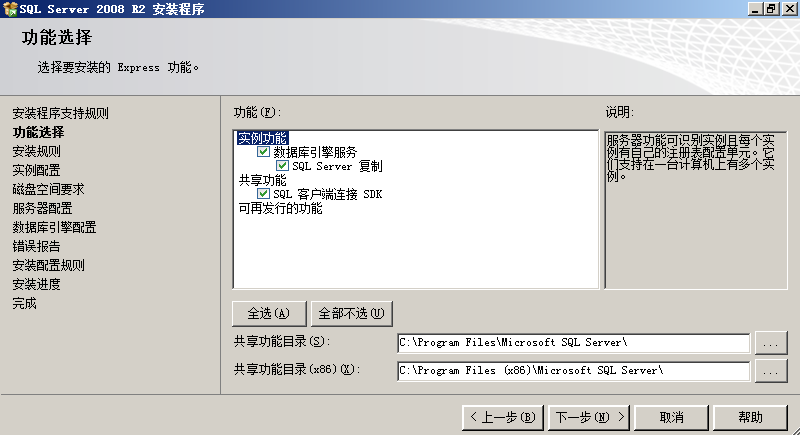Close the installer window
The height and width of the screenshot is (435, 800).
pyautogui.click(x=789, y=9)
